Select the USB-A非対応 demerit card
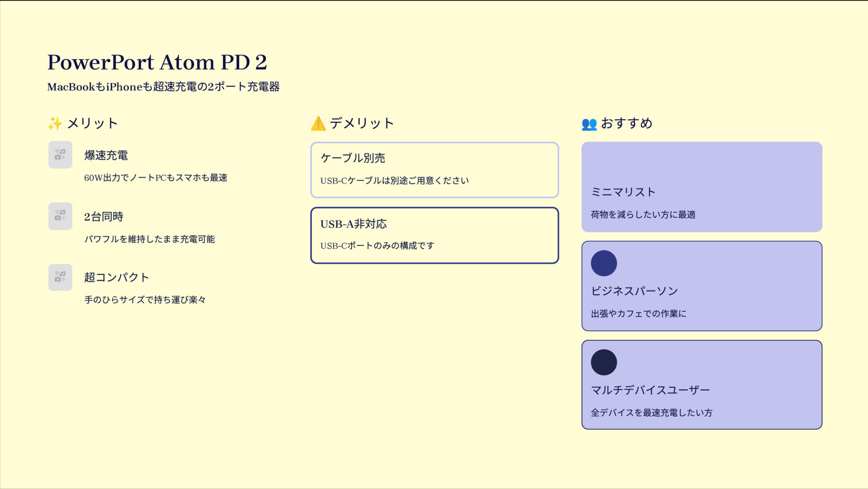 [434, 235]
